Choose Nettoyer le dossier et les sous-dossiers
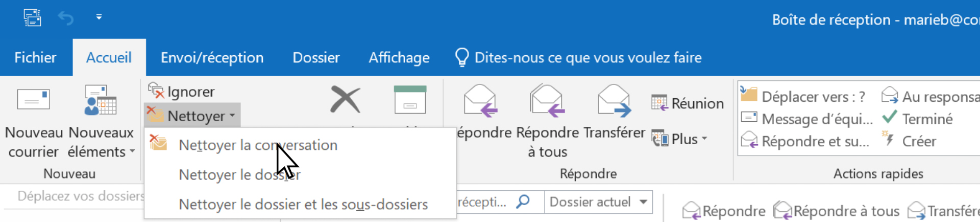Viewport: 980px width, 222px height. click(x=303, y=205)
